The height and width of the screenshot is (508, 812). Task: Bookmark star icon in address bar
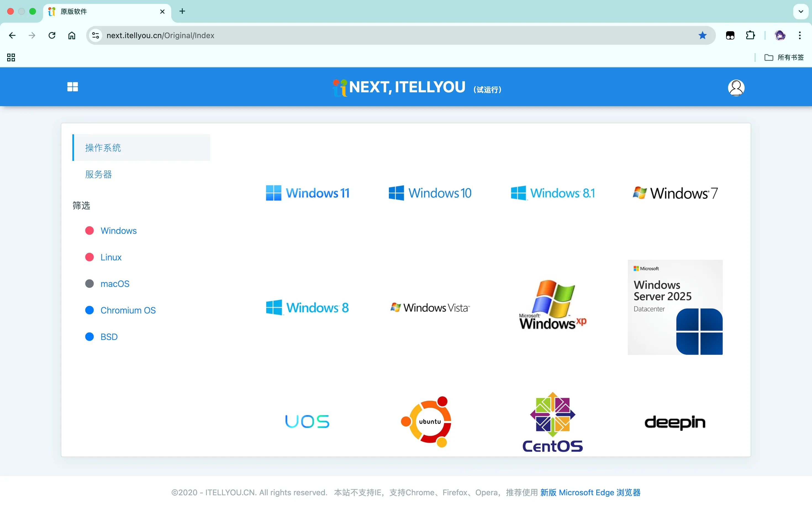pos(702,35)
